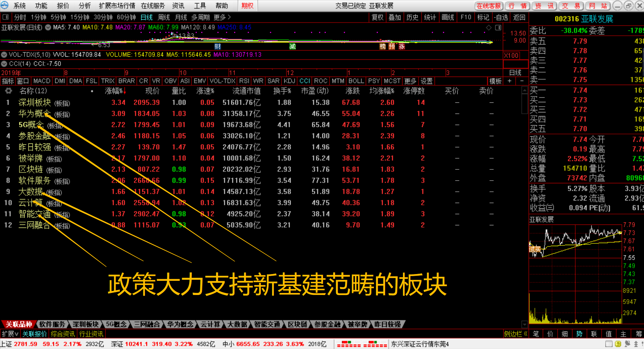Sort table by 涨幅% column
The width and height of the screenshot is (644, 349).
pos(115,91)
